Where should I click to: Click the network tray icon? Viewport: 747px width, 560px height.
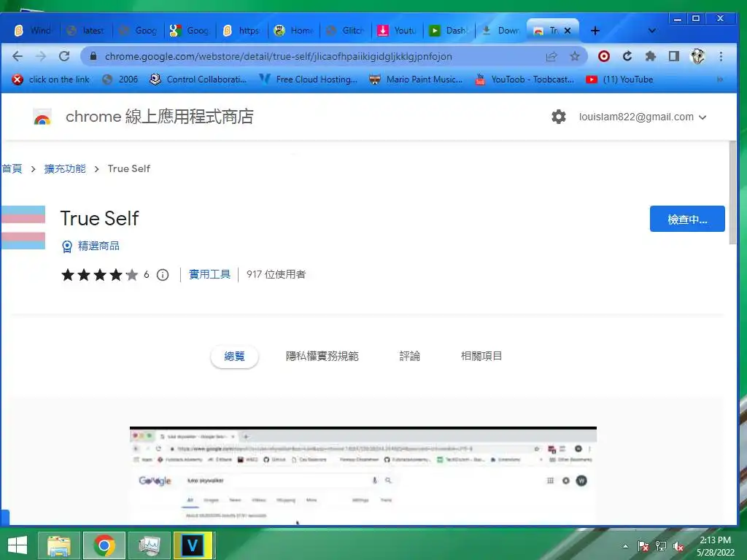coord(661,546)
